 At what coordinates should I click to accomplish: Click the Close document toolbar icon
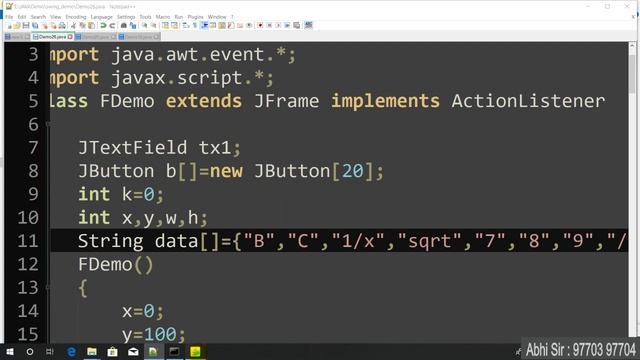tap(44, 26)
